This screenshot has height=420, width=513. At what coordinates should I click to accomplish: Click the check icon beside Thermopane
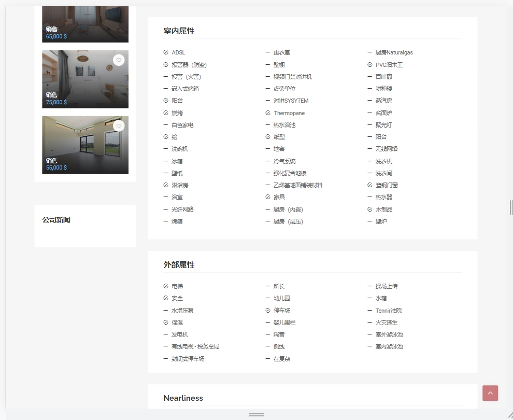click(x=268, y=113)
